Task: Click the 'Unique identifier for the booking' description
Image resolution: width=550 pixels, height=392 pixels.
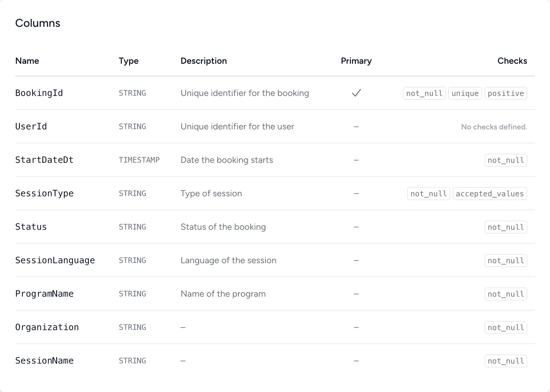Action: coord(245,93)
